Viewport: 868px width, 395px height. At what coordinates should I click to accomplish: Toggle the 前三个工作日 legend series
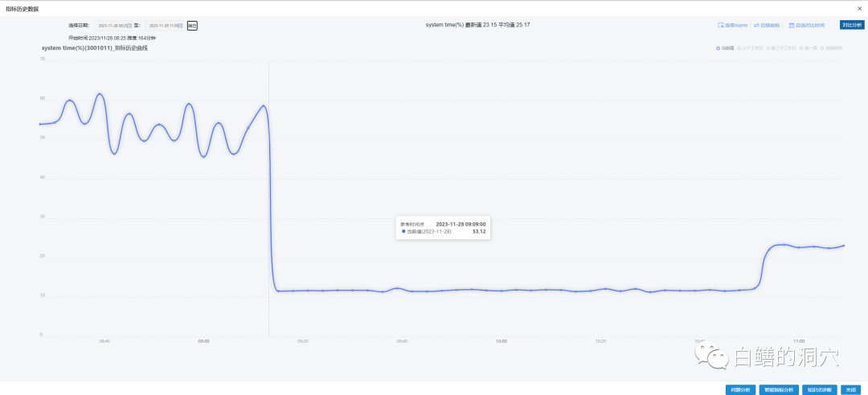780,48
